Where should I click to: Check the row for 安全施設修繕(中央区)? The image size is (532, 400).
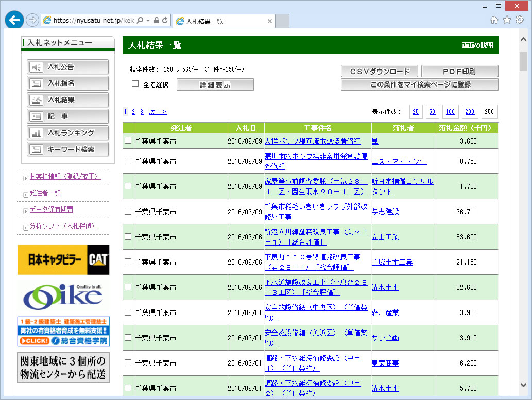[128, 312]
